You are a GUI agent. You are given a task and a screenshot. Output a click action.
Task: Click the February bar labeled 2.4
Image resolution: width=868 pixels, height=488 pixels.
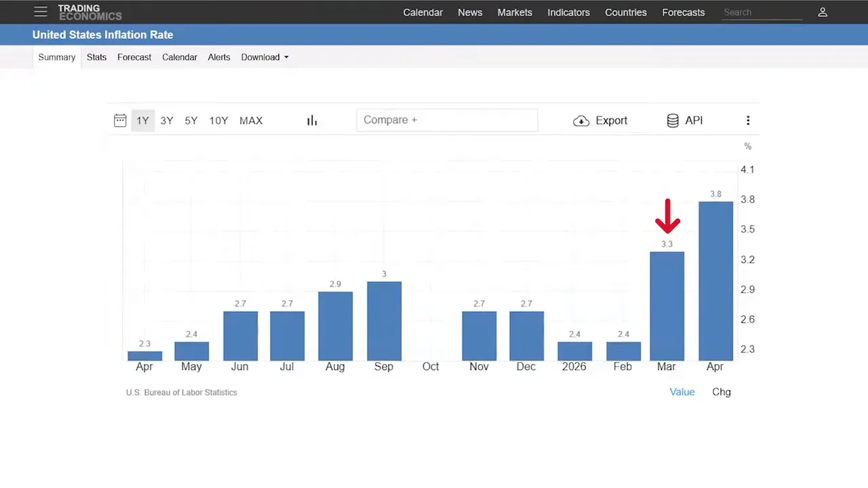[623, 351]
